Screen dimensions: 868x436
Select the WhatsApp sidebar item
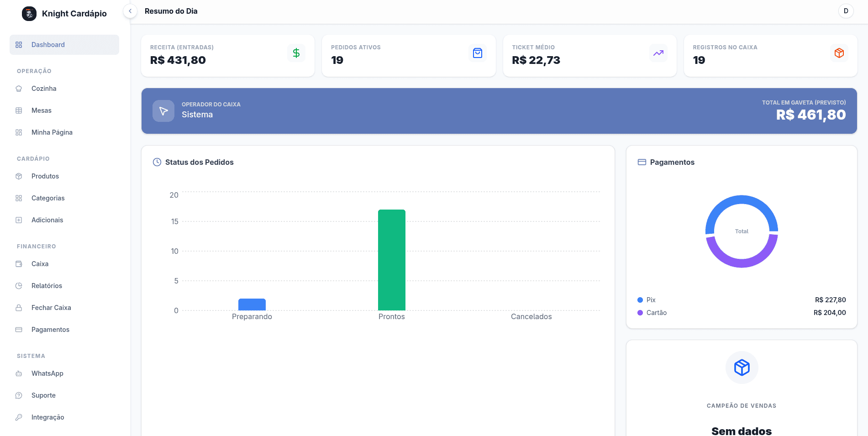click(x=47, y=373)
